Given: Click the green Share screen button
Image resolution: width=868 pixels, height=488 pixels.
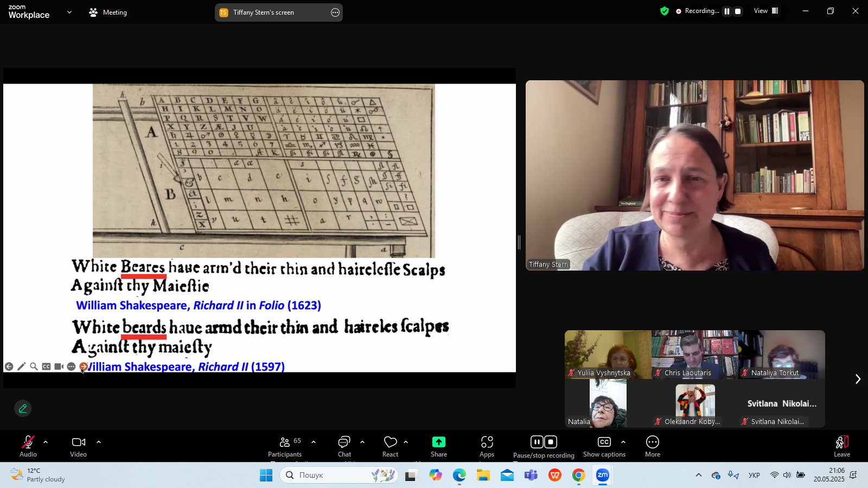Looking at the screenshot, I should pos(439,446).
